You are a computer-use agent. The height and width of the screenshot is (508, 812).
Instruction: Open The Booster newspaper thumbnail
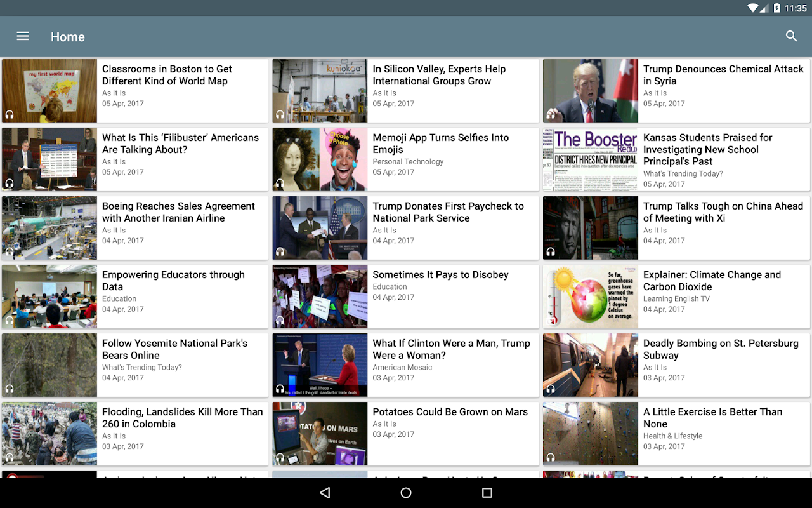[591, 159]
